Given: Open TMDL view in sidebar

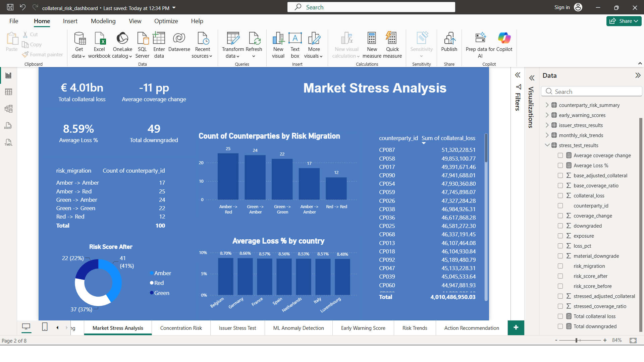Looking at the screenshot, I should tap(8, 142).
